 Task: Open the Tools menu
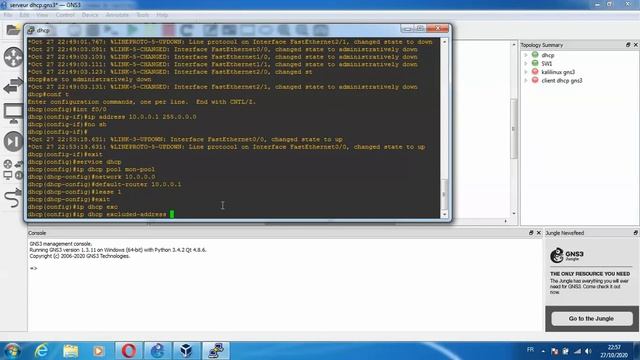coord(142,15)
